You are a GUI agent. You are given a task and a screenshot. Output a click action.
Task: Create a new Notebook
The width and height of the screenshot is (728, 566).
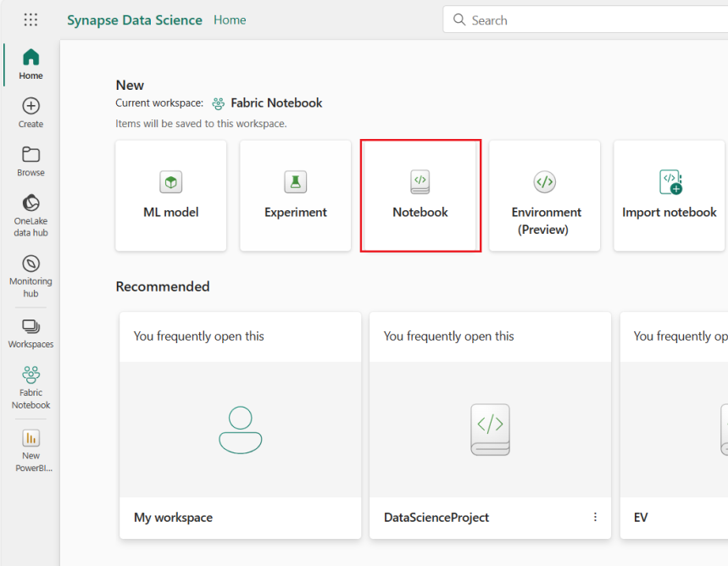(420, 196)
